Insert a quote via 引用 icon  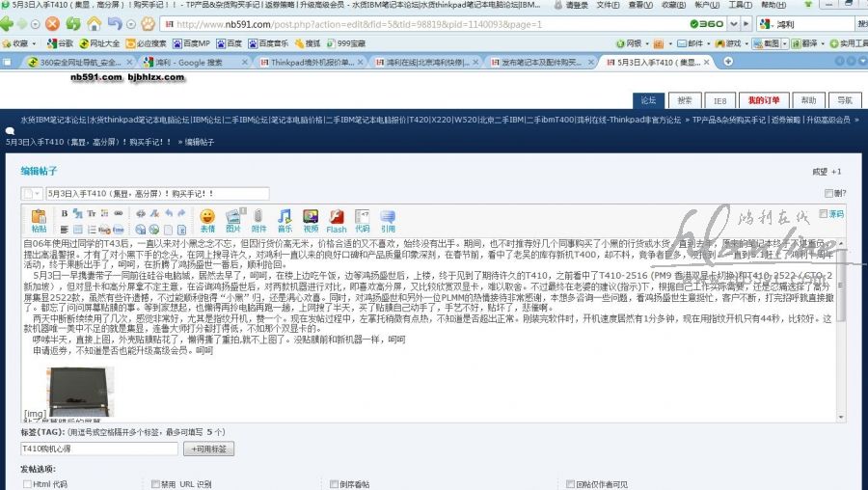coord(388,220)
